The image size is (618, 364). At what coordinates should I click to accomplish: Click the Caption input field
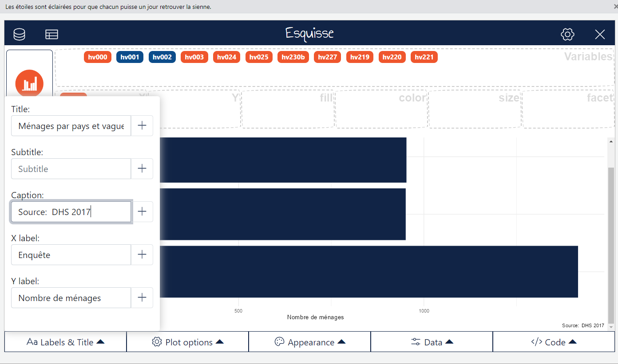(x=71, y=212)
